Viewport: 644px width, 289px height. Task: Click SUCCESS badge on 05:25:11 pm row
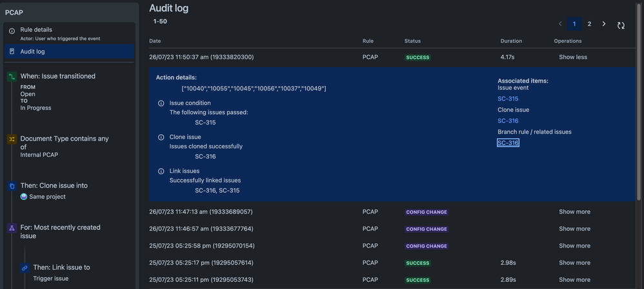click(418, 280)
